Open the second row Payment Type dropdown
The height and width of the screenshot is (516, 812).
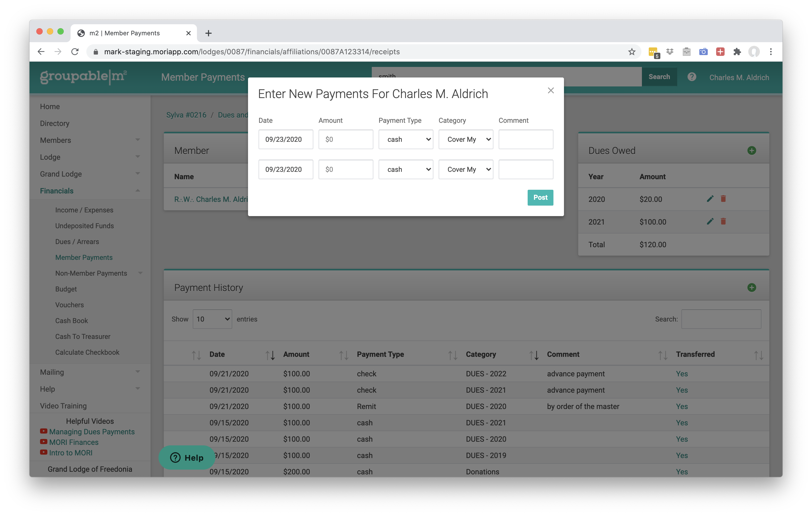click(406, 169)
